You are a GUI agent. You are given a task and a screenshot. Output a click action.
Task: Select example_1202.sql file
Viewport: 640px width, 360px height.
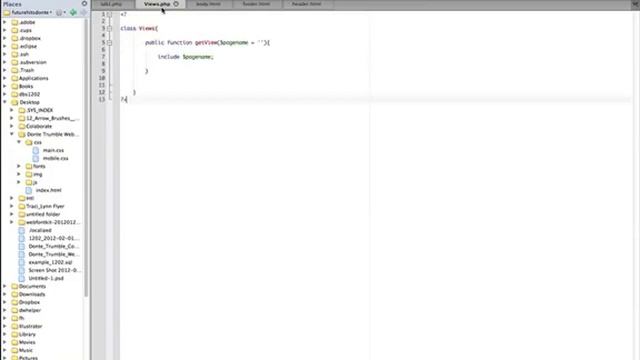point(50,262)
